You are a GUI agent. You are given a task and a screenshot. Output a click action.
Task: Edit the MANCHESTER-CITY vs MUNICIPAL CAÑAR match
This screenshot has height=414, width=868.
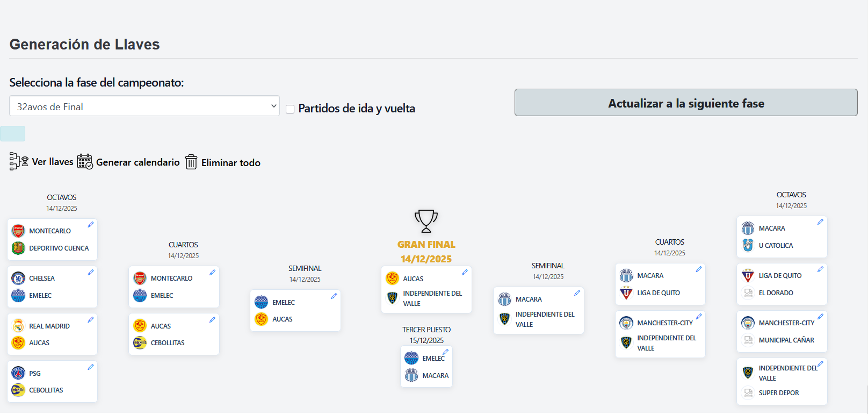[820, 316]
